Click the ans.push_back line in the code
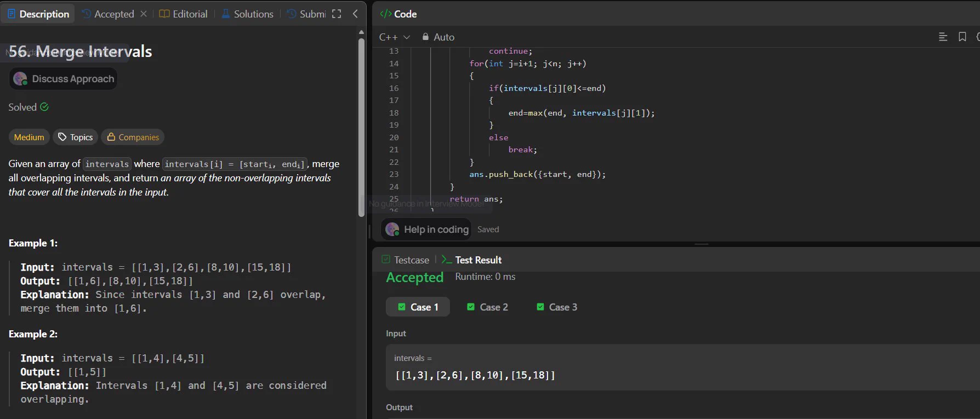 (x=537, y=174)
